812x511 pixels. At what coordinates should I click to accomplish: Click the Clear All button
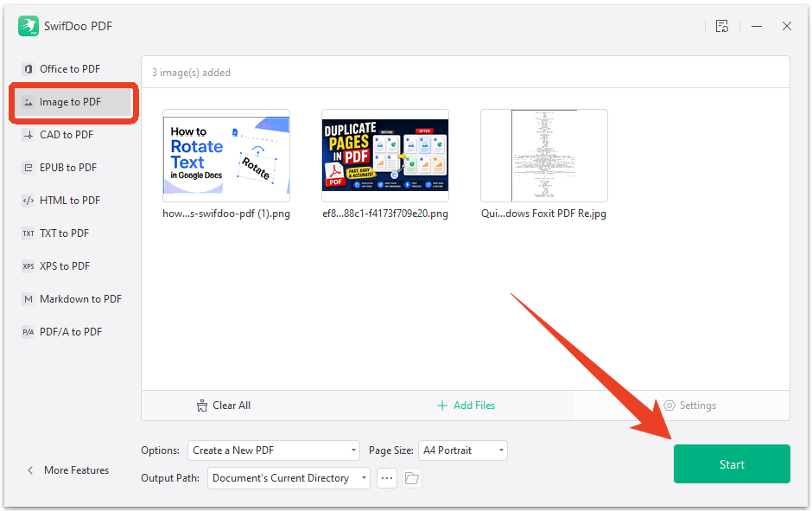pyautogui.click(x=223, y=406)
